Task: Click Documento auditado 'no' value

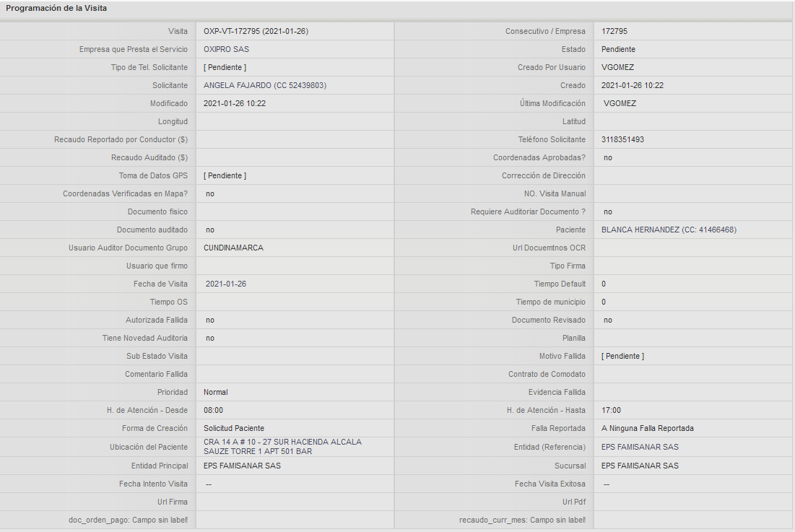Action: tap(210, 230)
